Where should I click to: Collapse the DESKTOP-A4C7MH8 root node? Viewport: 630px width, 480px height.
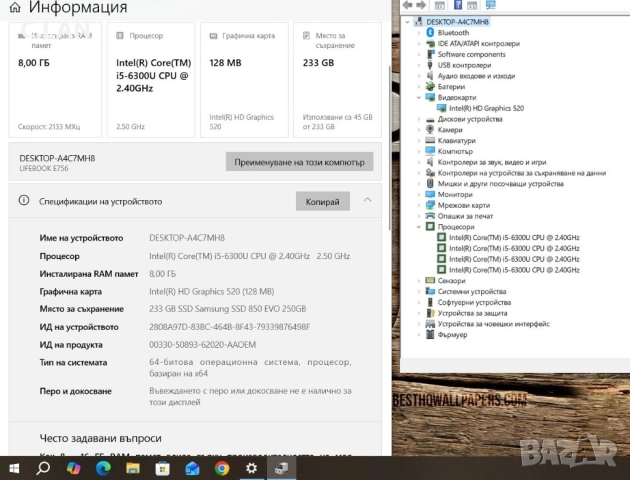pos(407,22)
